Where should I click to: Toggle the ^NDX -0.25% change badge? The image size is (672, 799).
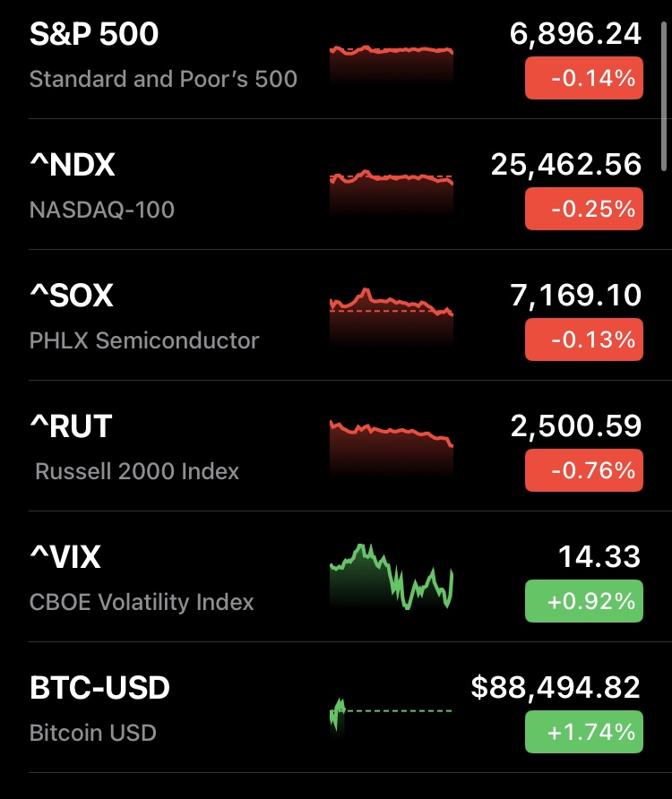(x=583, y=210)
